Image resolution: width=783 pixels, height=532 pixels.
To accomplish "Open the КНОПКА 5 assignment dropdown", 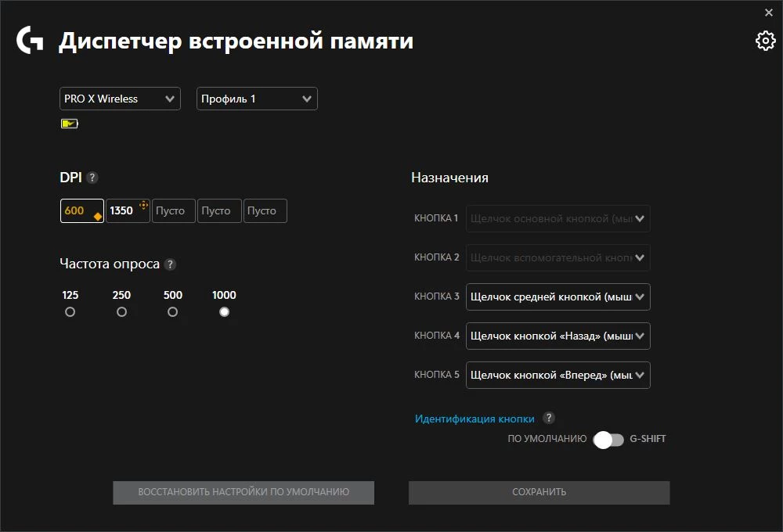I will pyautogui.click(x=557, y=375).
